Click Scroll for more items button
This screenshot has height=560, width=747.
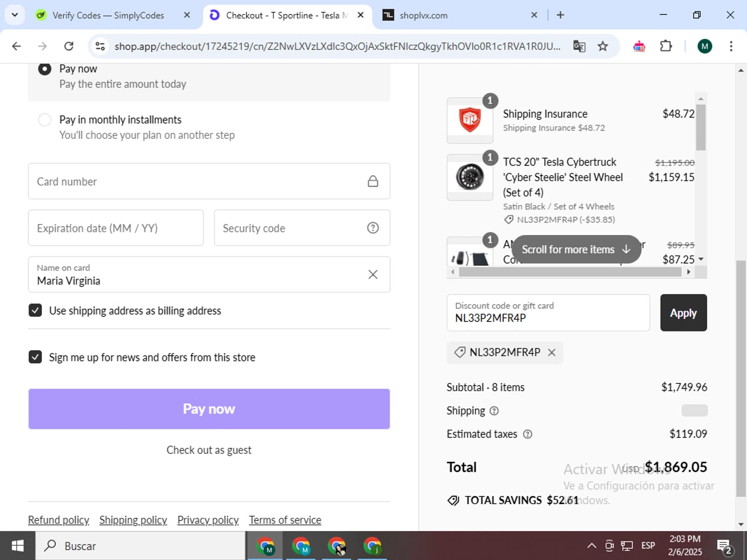576,249
